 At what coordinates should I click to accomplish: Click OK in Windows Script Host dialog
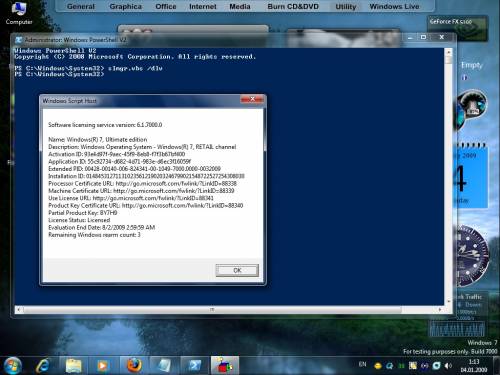237,270
